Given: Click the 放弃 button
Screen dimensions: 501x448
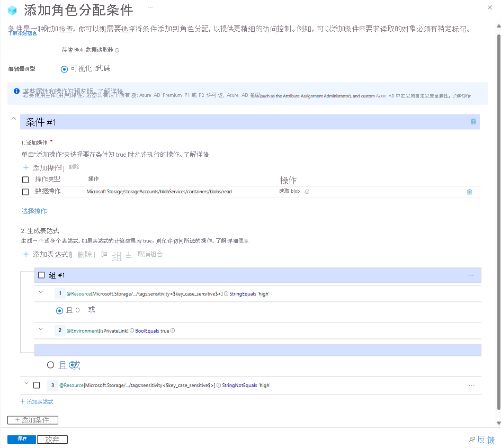Looking at the screenshot, I should [x=52, y=440].
